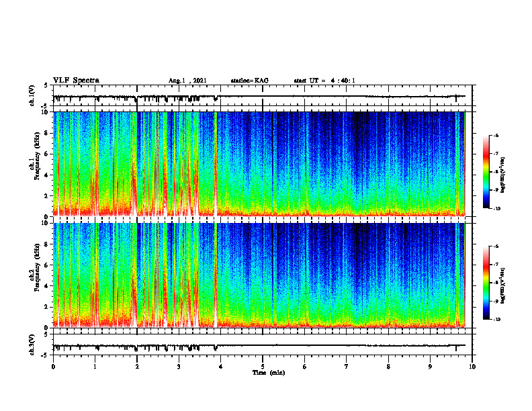Image resolution: width=532 pixels, height=411 pixels.
Task: Click time axis tick label '1'
Action: click(x=95, y=367)
